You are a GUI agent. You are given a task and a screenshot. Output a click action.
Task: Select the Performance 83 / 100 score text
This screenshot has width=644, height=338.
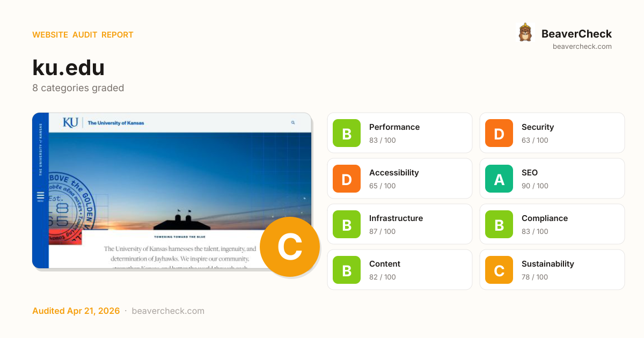click(x=382, y=141)
